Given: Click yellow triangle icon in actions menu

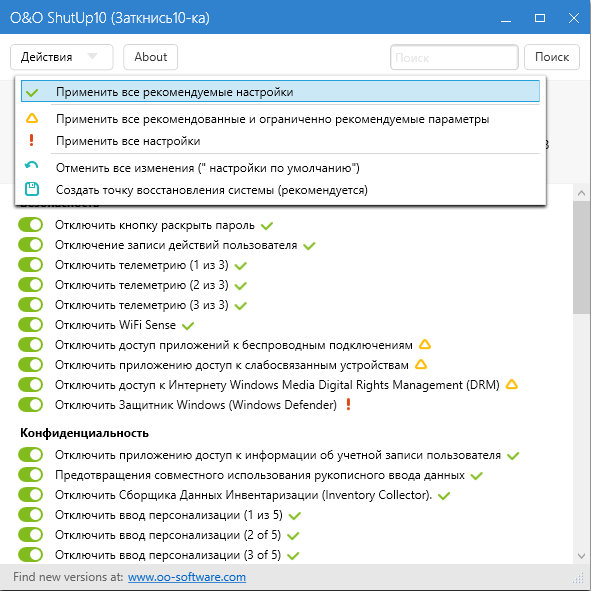Looking at the screenshot, I should coord(32,118).
